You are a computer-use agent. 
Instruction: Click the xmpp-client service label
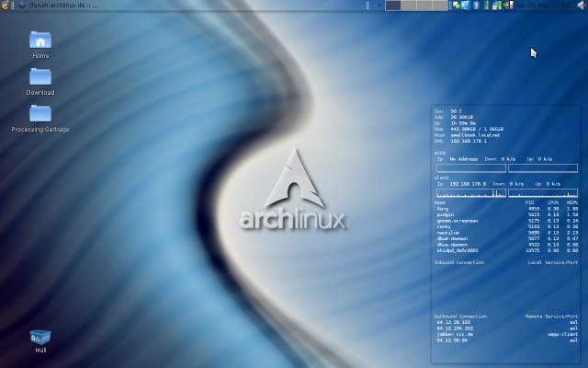(x=562, y=334)
